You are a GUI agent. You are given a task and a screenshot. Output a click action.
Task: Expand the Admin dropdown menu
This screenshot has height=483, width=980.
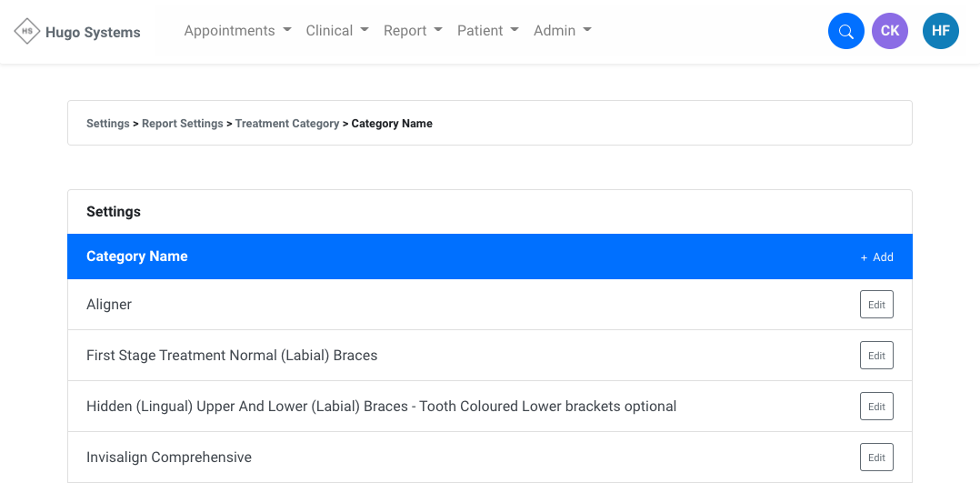[563, 31]
